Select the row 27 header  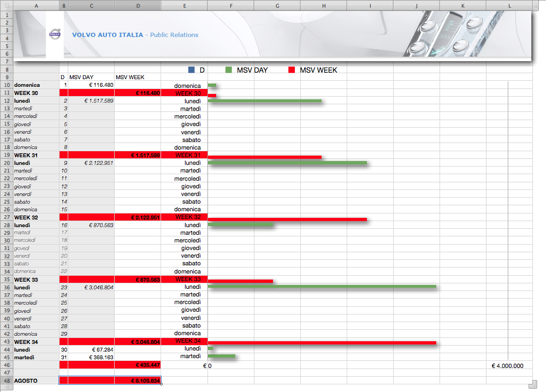tap(7, 217)
